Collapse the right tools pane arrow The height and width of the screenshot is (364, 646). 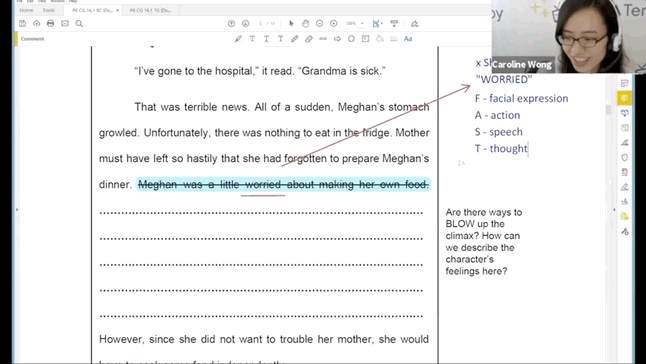coord(614,210)
